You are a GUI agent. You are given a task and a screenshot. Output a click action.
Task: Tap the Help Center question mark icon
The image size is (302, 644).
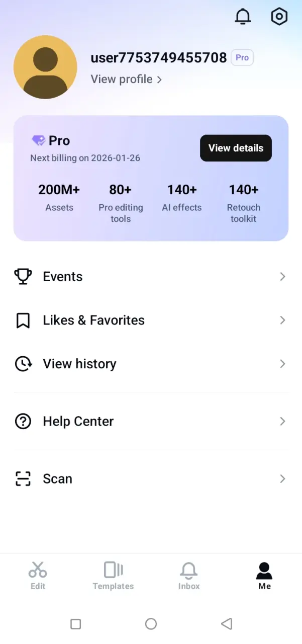tap(23, 421)
